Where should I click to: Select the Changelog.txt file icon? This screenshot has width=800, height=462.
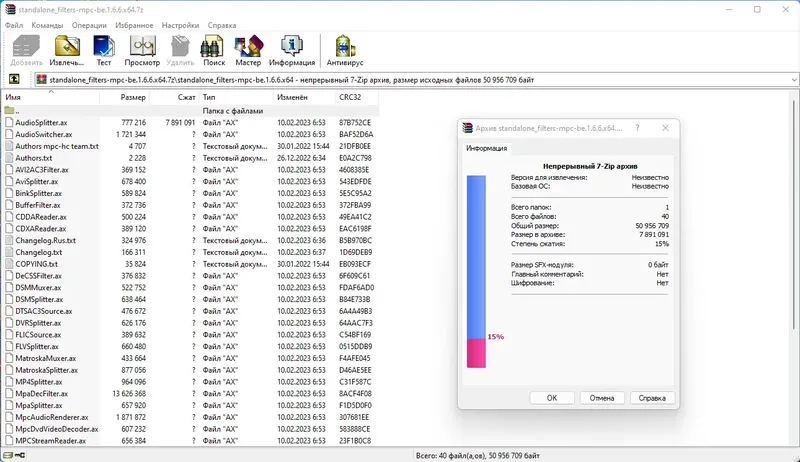(x=9, y=252)
